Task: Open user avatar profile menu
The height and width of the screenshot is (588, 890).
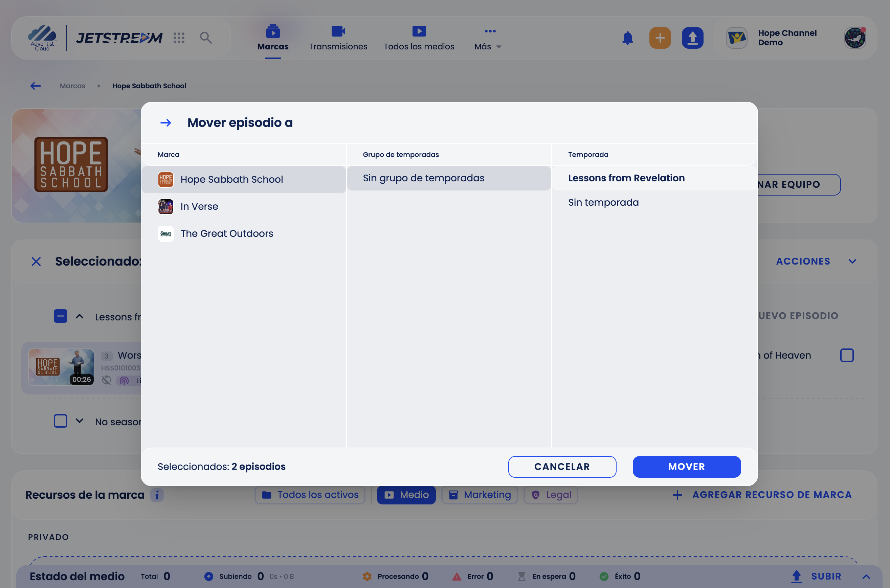Action: coord(855,38)
